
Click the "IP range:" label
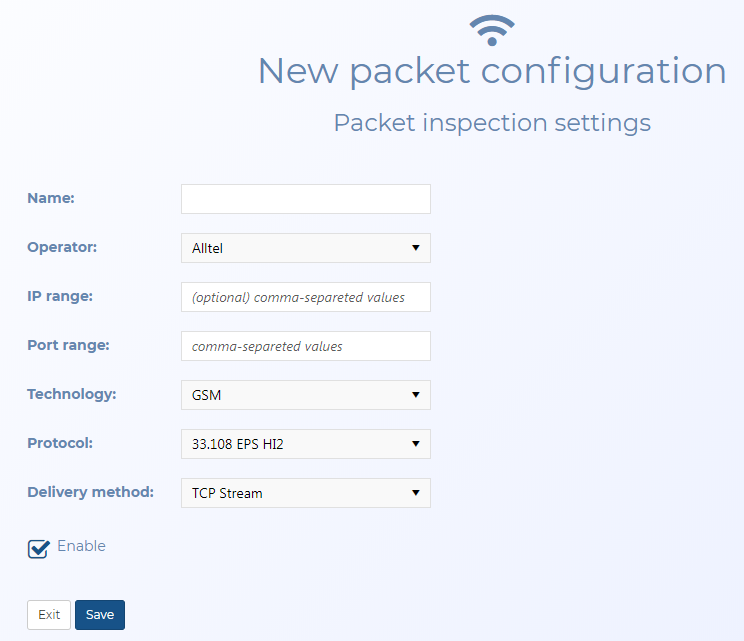coord(60,296)
